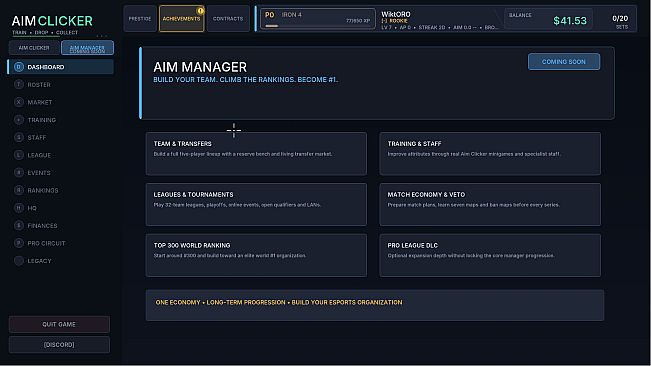Open the Dashboard menu label
Image resolution: width=651 pixels, height=366 pixels.
[46, 67]
